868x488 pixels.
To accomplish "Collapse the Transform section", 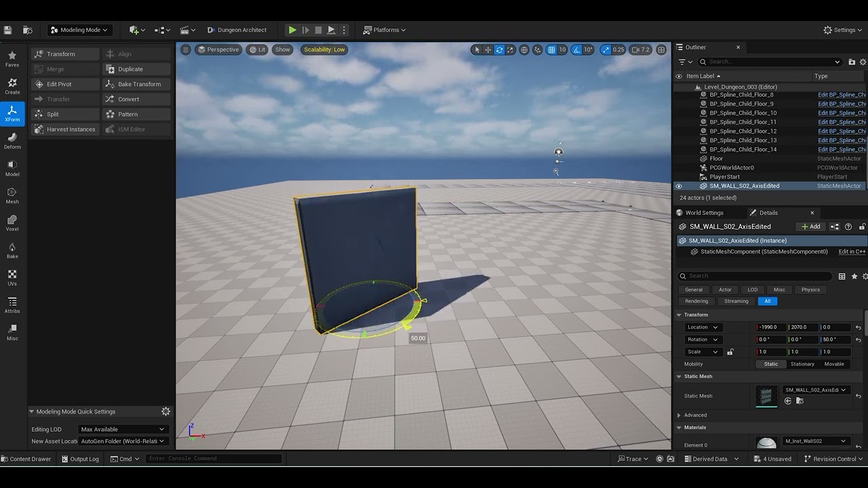I will (679, 314).
